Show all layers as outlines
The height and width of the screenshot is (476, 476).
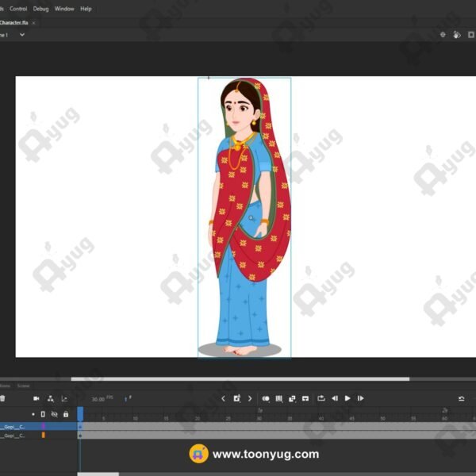click(43, 414)
